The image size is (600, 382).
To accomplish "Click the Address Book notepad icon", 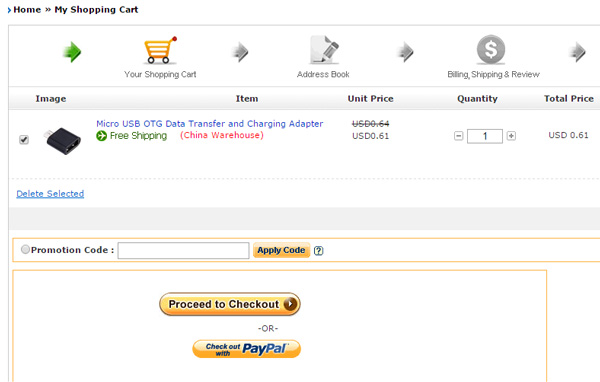I will point(324,50).
